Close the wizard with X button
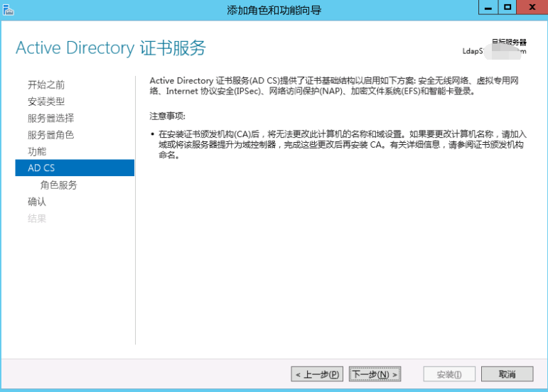 (532, 7)
